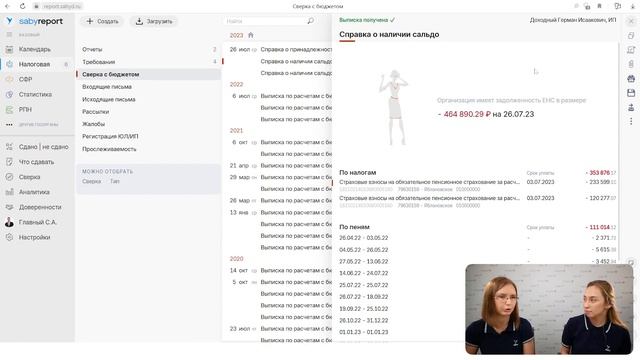Open Главный С.А. user profile
The image size is (640, 360).
[x=37, y=222]
